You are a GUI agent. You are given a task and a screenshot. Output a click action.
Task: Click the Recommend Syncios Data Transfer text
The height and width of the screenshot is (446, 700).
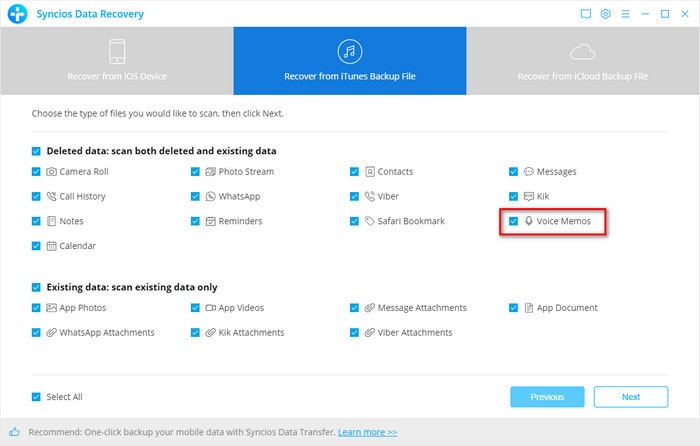[x=182, y=432]
